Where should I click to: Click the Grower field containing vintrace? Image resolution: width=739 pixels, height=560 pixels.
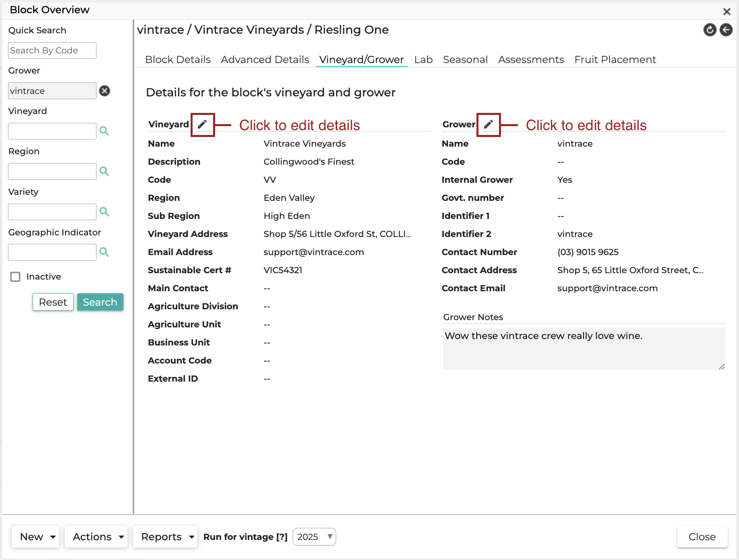click(52, 91)
